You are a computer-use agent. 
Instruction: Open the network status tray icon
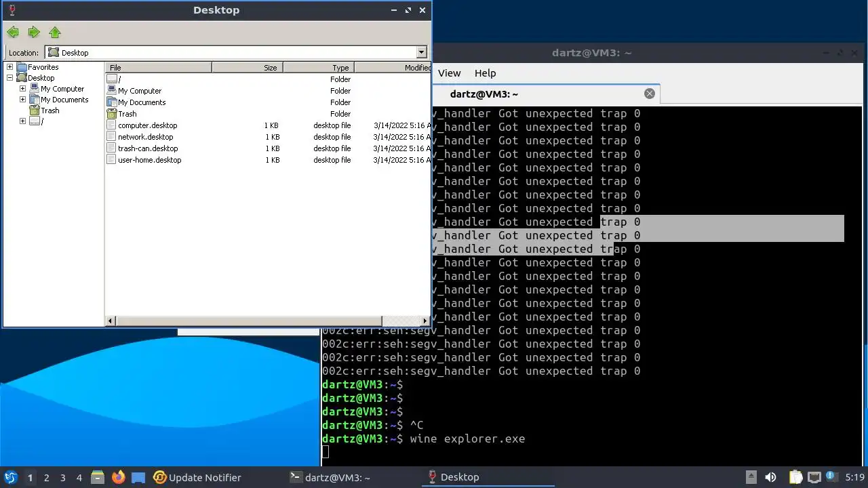click(814, 477)
